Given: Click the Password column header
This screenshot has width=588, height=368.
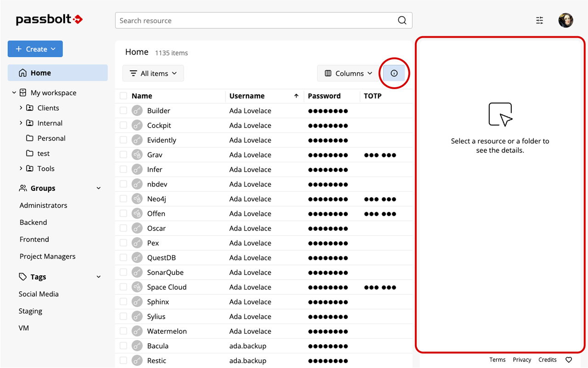Looking at the screenshot, I should [x=324, y=96].
